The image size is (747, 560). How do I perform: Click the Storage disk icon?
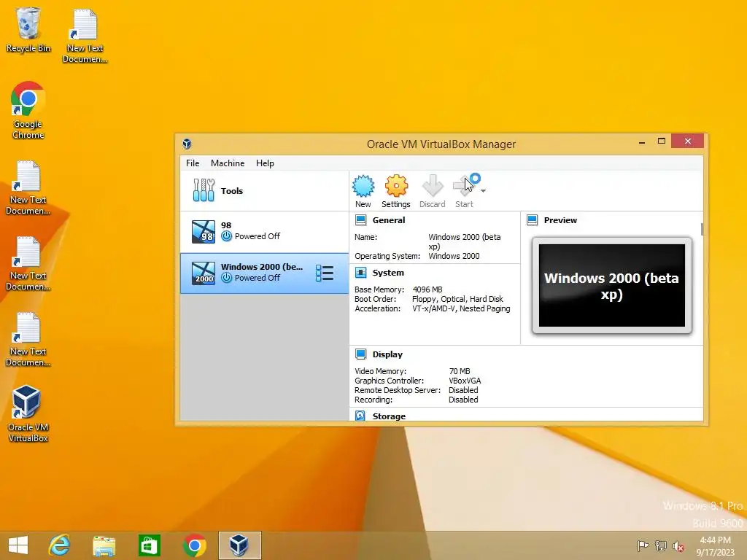360,416
